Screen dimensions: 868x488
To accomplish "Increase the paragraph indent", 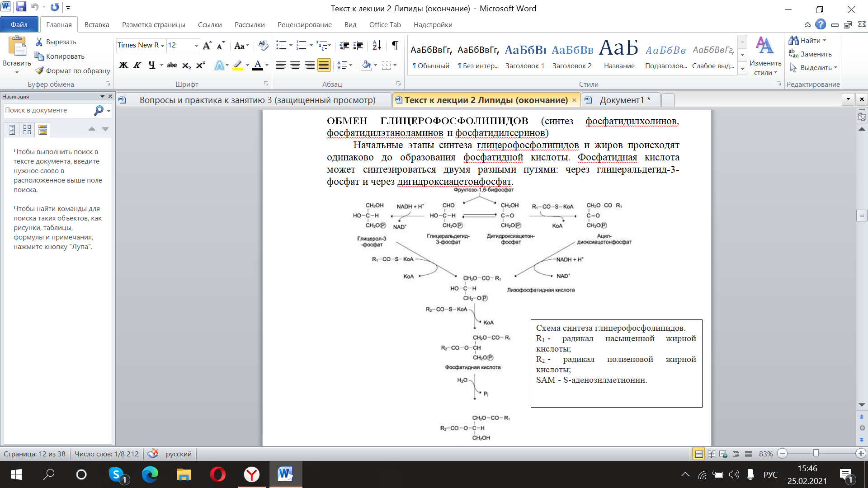I will (x=358, y=45).
